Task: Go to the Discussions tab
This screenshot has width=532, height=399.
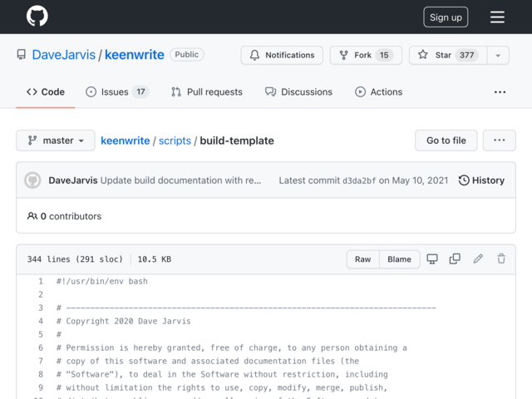Action: pos(298,92)
